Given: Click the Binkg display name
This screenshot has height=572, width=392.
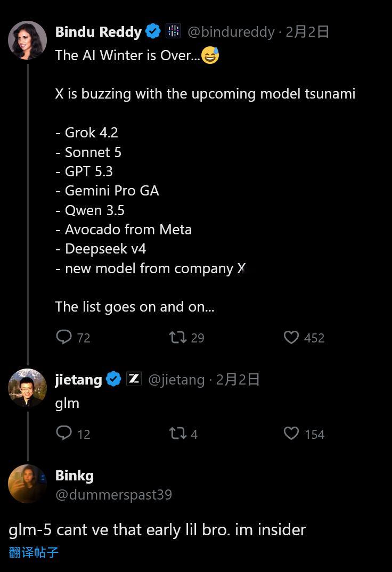Looking at the screenshot, I should pos(74,476).
